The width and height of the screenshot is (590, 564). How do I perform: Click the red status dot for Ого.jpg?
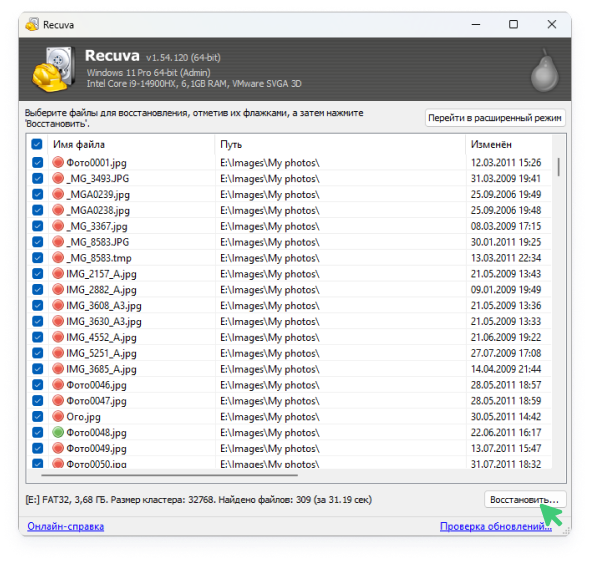coord(58,416)
